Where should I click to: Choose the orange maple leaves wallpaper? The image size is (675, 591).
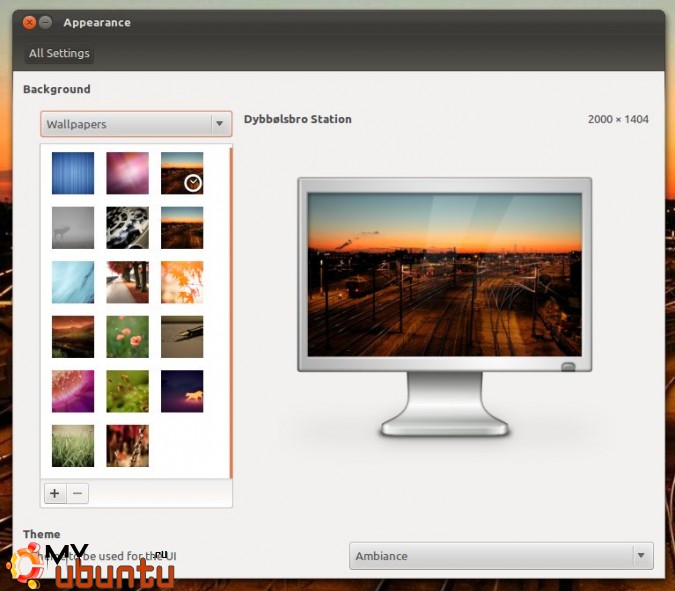pyautogui.click(x=182, y=282)
